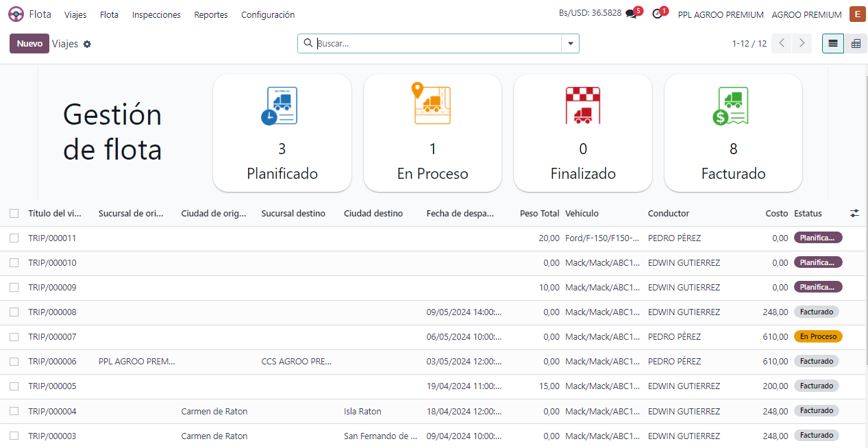Click the En Proceso map truck icon

(x=432, y=104)
